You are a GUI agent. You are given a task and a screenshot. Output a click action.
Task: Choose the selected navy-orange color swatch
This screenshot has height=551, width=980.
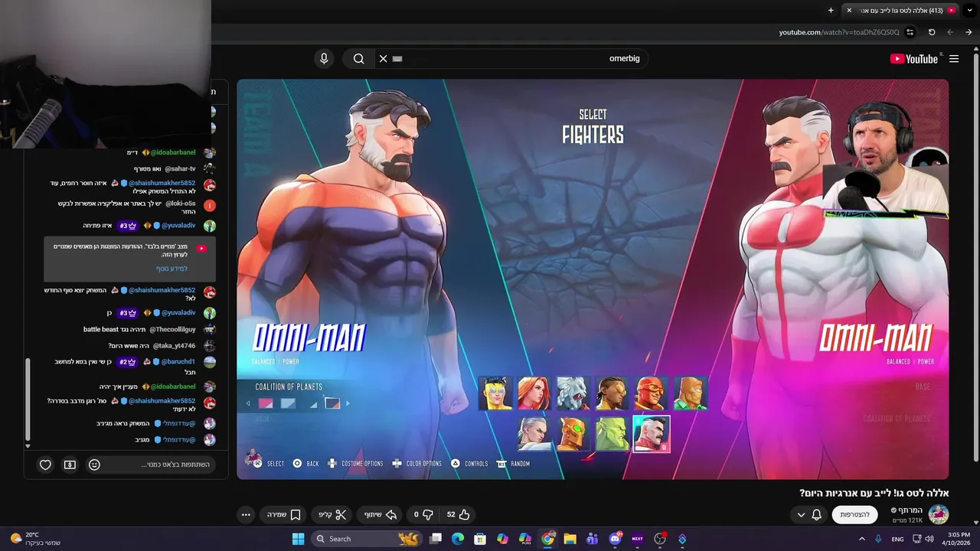(332, 403)
